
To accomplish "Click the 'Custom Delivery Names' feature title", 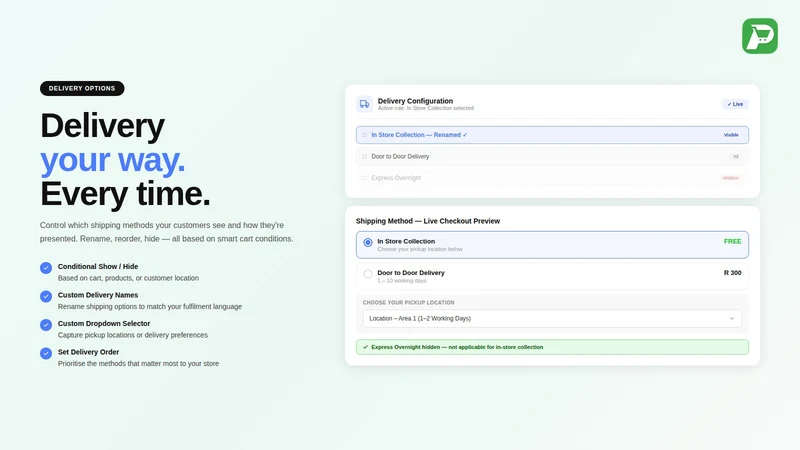I will (x=98, y=295).
